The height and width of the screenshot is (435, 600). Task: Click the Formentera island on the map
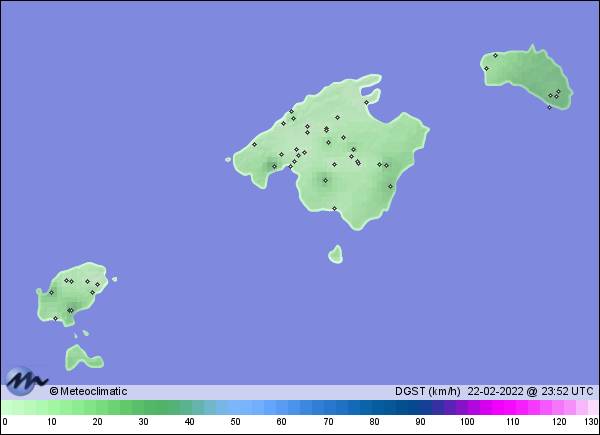click(x=82, y=356)
